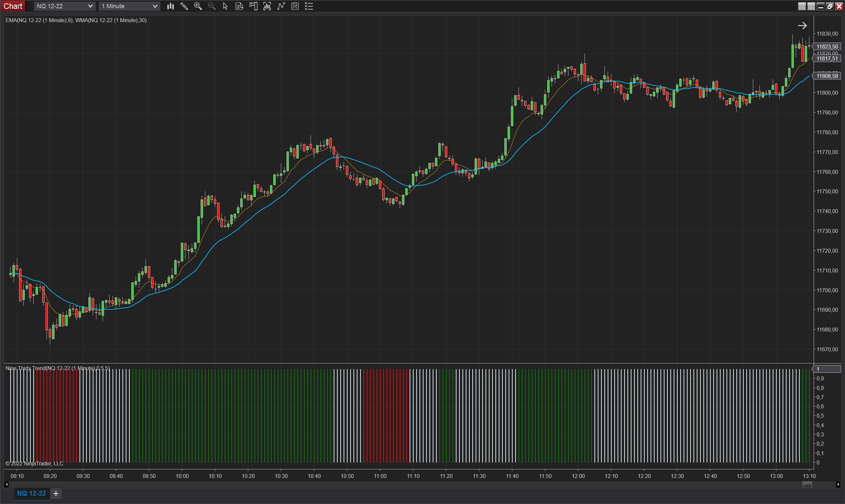The image size is (845, 504).
Task: Restore down the chart window
Action: 830,6
